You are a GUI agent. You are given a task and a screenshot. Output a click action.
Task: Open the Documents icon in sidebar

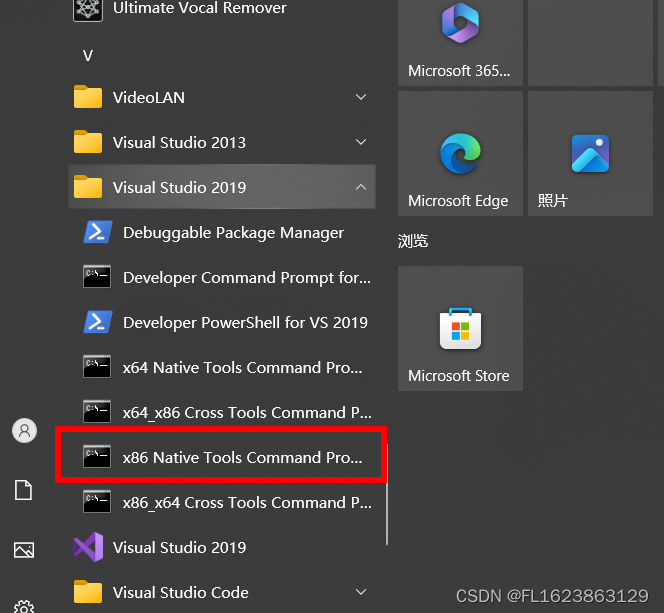pos(24,490)
